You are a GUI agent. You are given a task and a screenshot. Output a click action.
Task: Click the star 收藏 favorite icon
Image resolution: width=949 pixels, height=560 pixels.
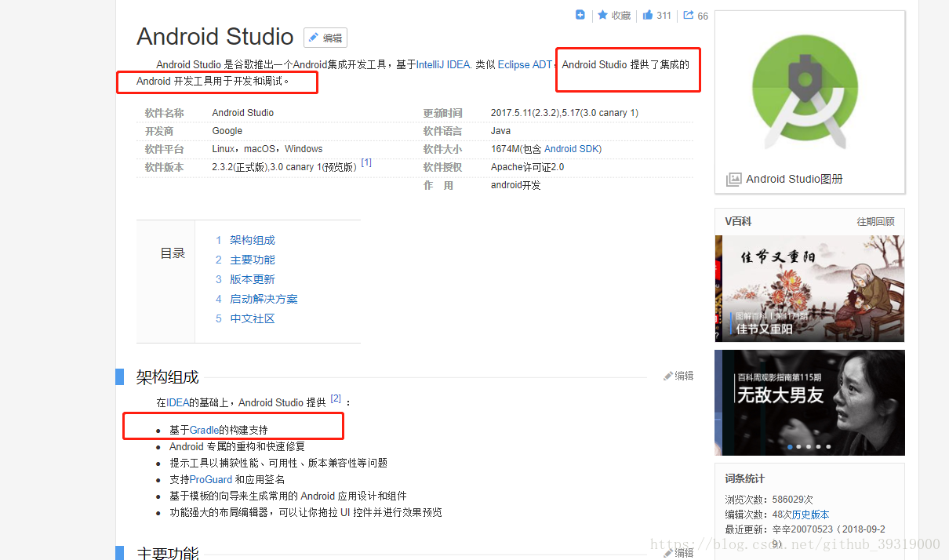click(x=602, y=15)
